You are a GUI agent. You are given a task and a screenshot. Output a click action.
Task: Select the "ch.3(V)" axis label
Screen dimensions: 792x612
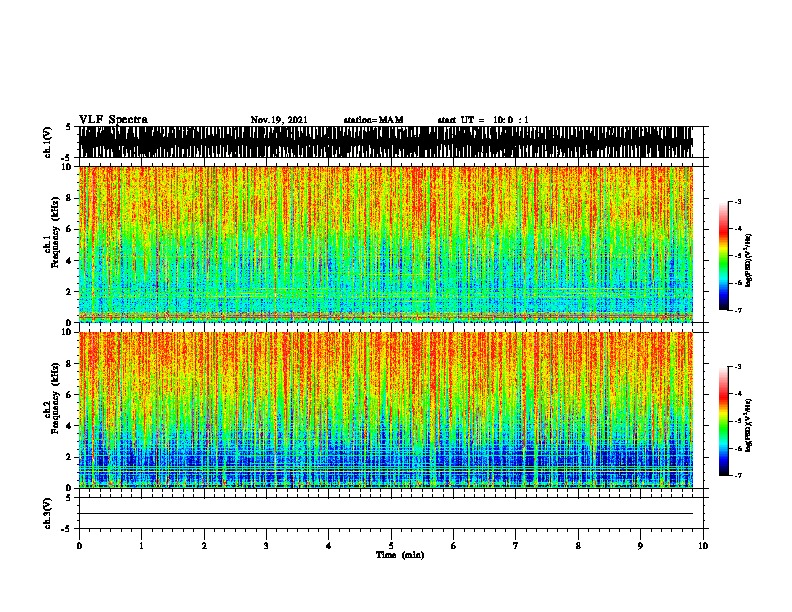(x=48, y=513)
